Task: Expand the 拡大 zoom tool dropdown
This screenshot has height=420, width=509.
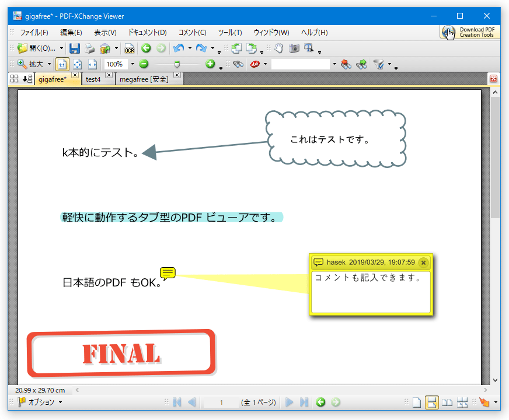Action: (49, 64)
